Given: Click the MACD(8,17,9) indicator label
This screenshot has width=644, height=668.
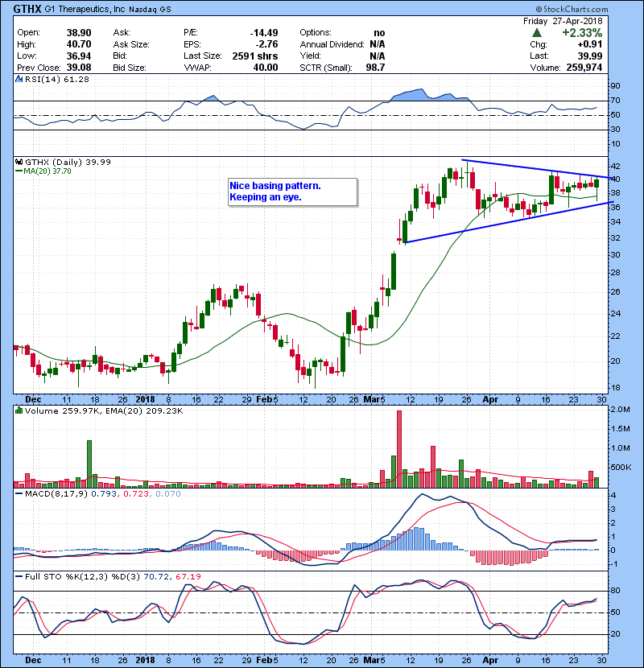Looking at the screenshot, I should (56, 494).
